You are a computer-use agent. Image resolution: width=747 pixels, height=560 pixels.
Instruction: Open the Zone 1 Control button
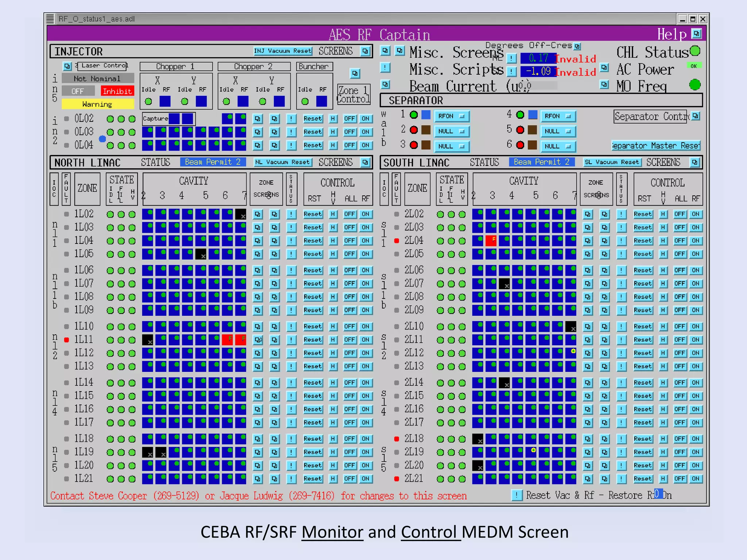coord(353,94)
